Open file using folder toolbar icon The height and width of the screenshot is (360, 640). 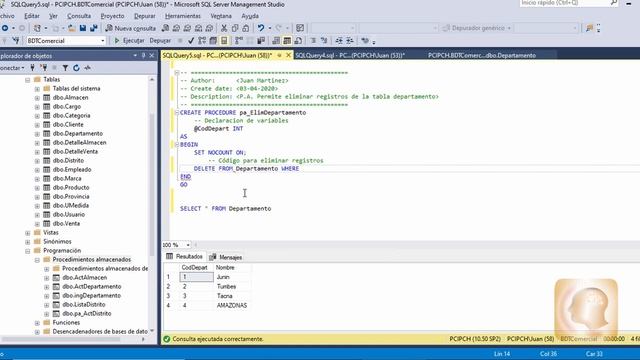[71, 28]
